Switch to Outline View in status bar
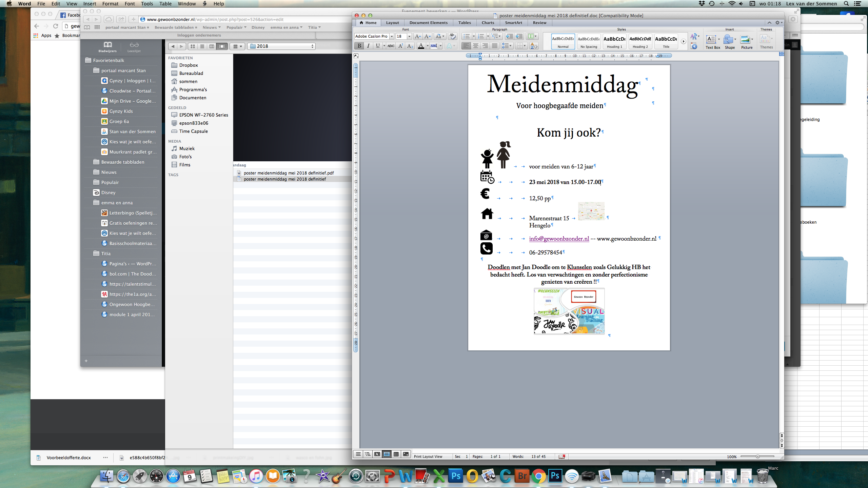 (368, 454)
